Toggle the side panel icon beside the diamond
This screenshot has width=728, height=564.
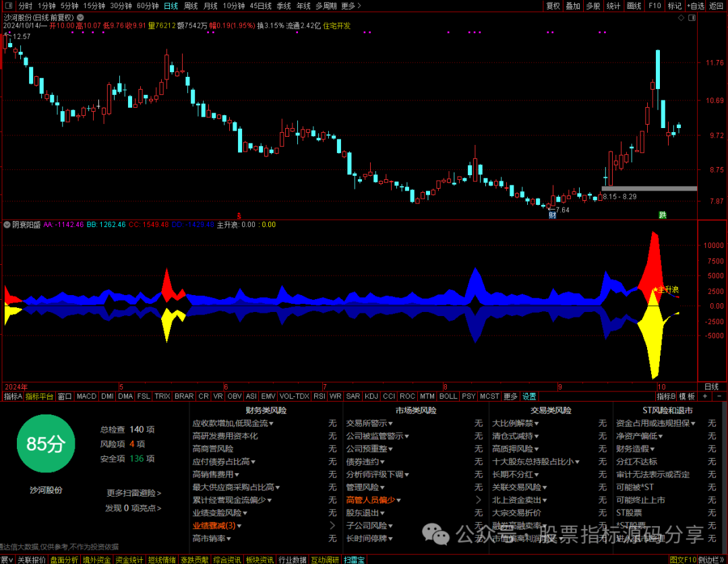(692, 18)
